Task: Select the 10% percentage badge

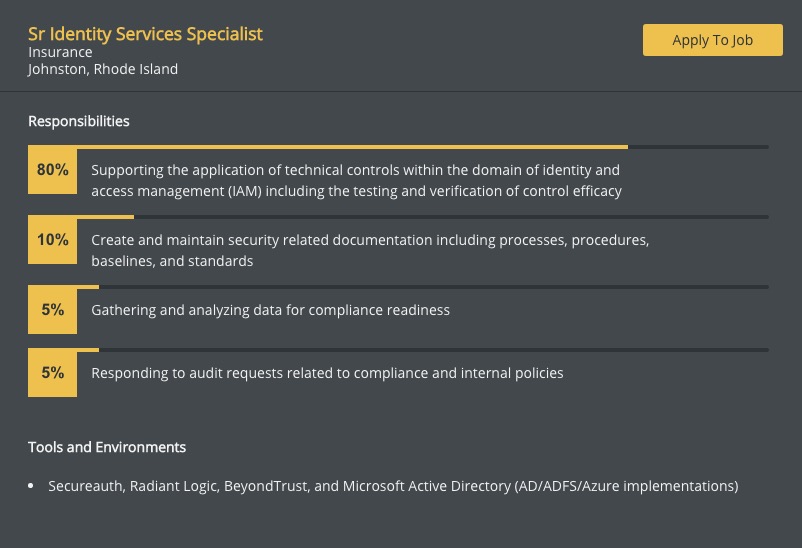Action: click(53, 239)
